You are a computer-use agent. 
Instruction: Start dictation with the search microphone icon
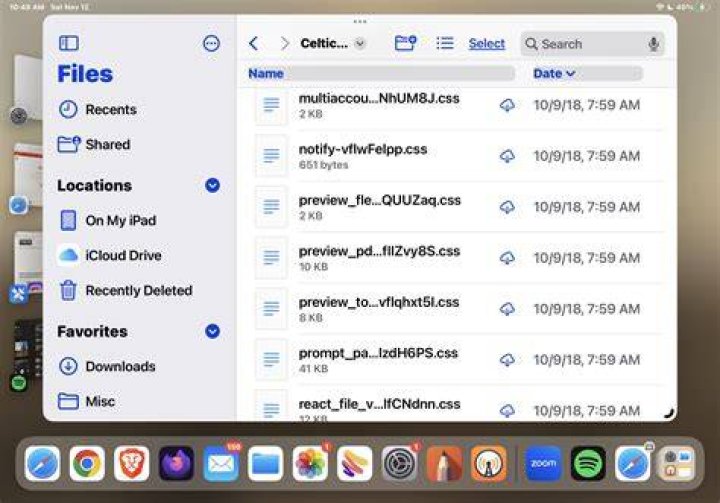(653, 44)
